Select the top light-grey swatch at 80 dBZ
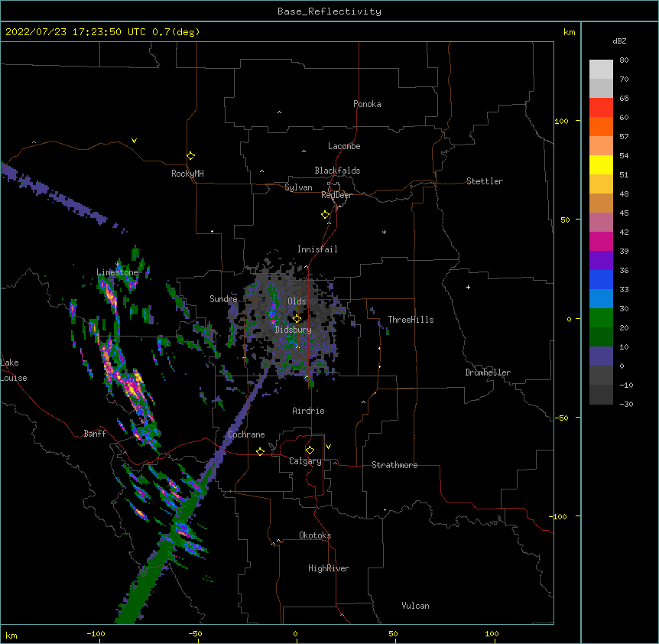Image resolution: width=659 pixels, height=644 pixels. (x=601, y=70)
